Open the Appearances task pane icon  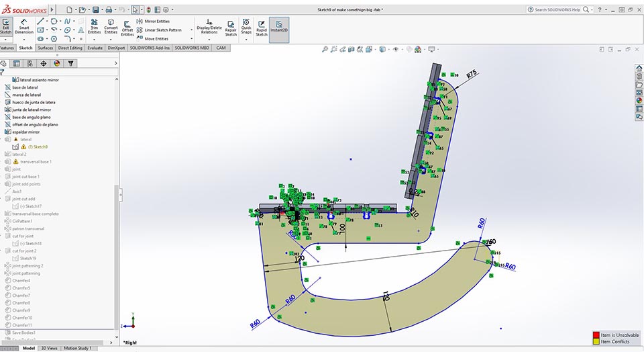pos(639,101)
